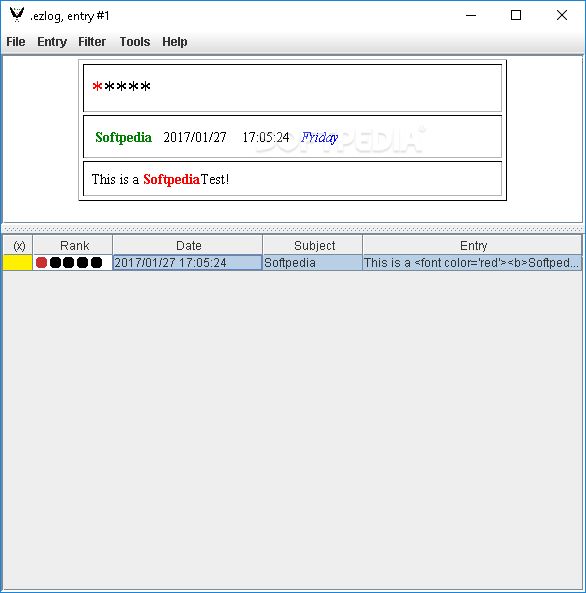The width and height of the screenshot is (586, 593).
Task: Open the Help menu
Action: coord(174,42)
